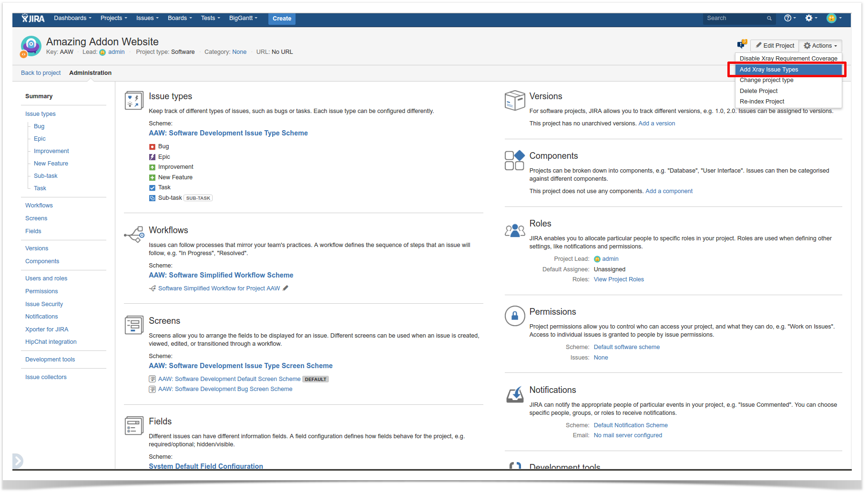Open Improvement in sidebar issue types
Image resolution: width=868 pixels, height=494 pixels.
click(51, 151)
